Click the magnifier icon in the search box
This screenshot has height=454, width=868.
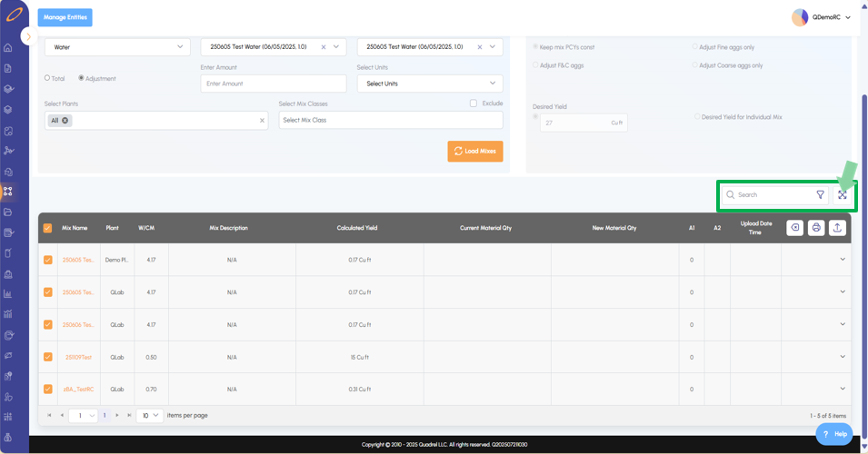731,194
